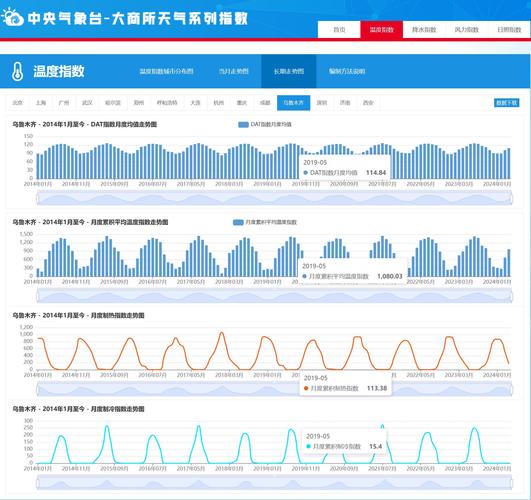The height and width of the screenshot is (500, 531).
Task: Select city 呼和浩特
Action: click(x=167, y=103)
